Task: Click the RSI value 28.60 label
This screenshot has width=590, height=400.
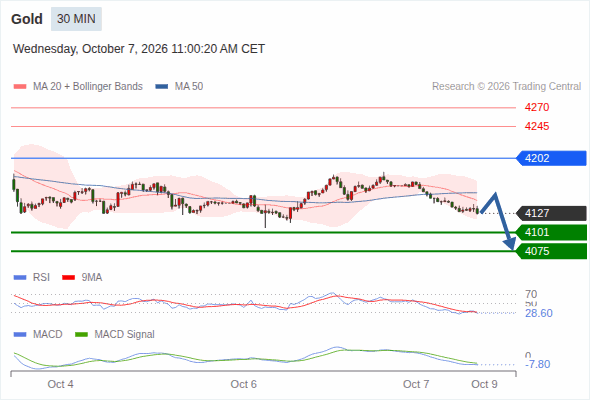Action: [x=539, y=313]
